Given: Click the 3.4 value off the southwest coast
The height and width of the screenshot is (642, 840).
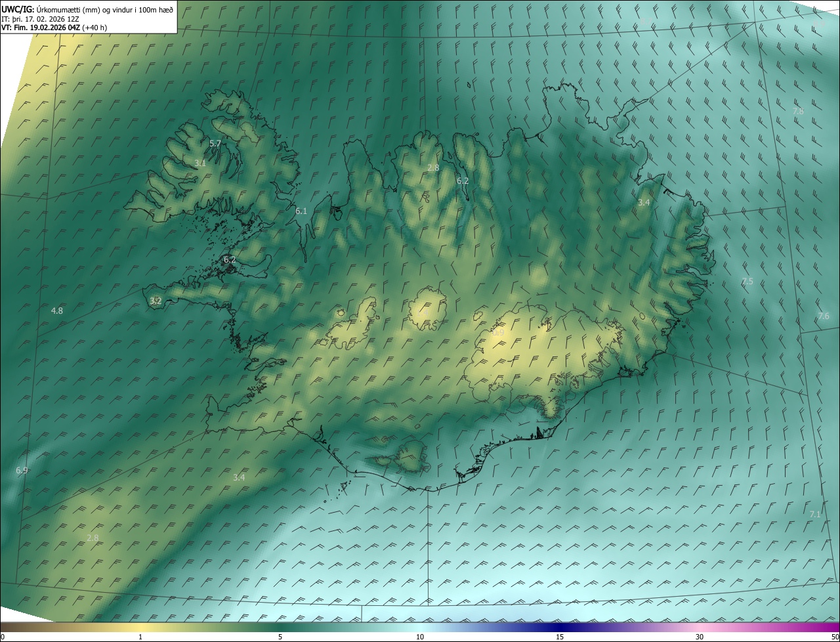Looking at the screenshot, I should click(x=239, y=477).
